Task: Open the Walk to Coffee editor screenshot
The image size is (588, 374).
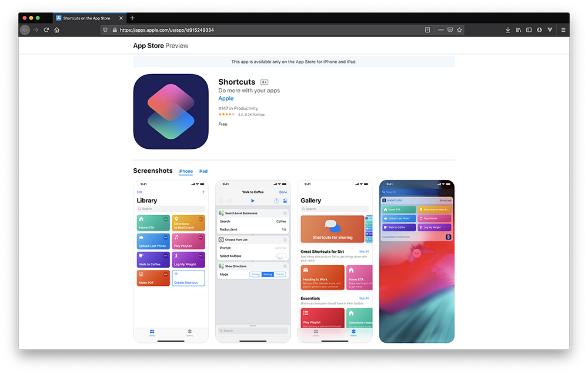Action: tap(253, 262)
